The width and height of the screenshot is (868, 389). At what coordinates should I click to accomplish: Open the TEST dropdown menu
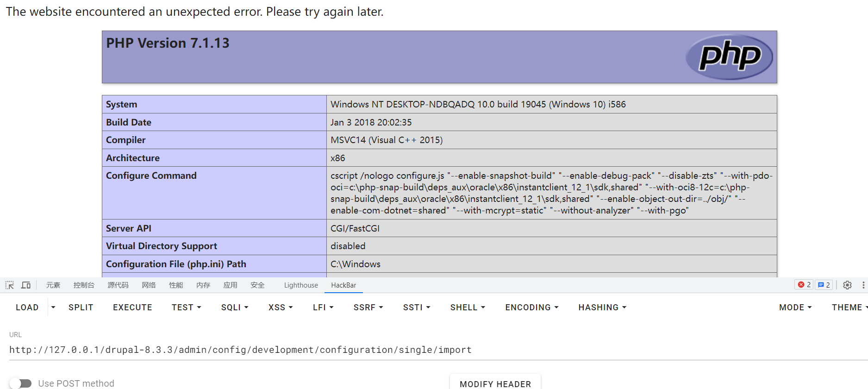click(x=187, y=307)
